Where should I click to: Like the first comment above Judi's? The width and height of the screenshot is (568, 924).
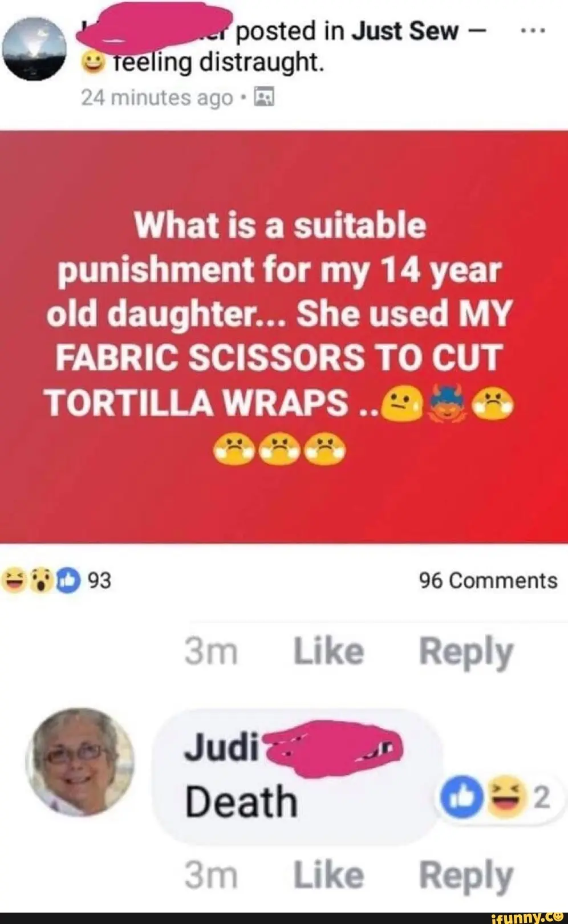click(328, 651)
